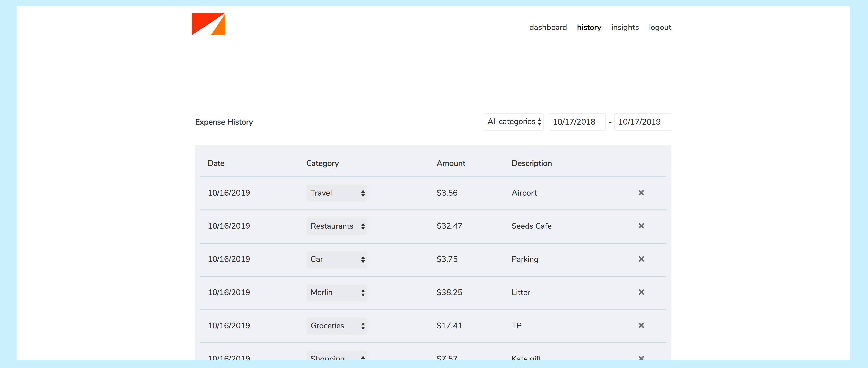Delete the Kate gift expense
868x368 pixels.
(641, 357)
